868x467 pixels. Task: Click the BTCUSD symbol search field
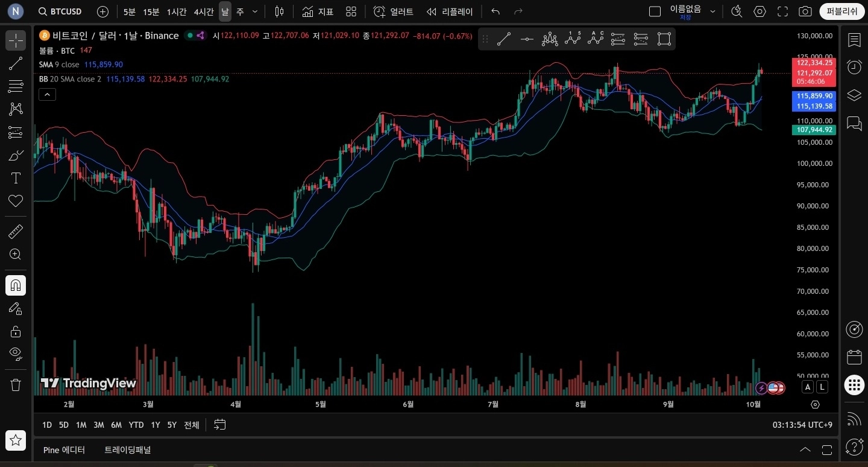tap(60, 11)
